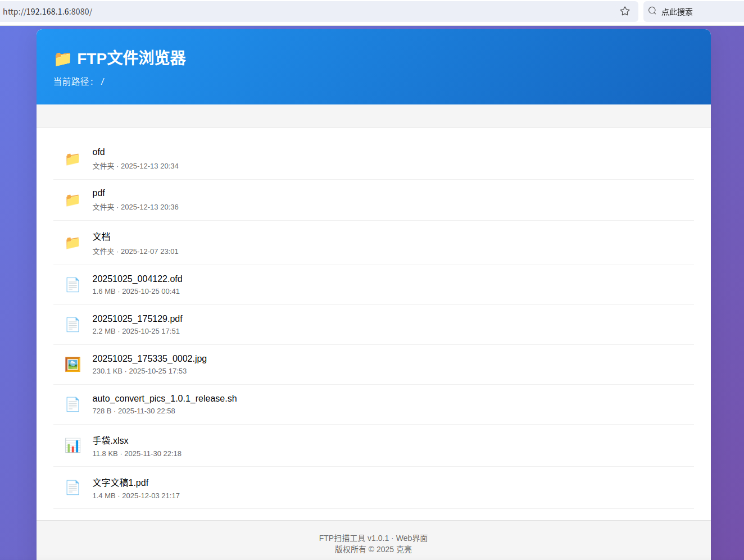The height and width of the screenshot is (560, 744).
Task: Open the 文档 folder
Action: coord(101,236)
